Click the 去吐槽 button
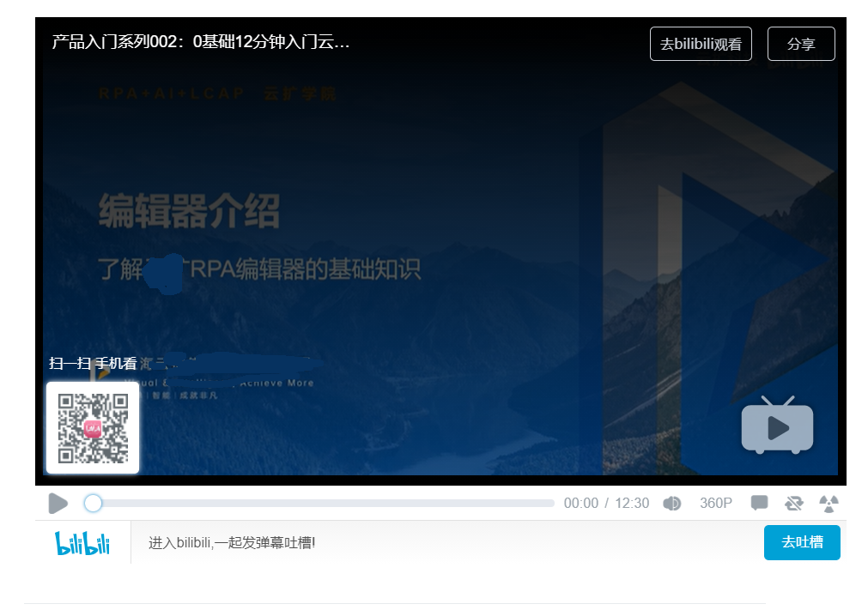 [801, 542]
